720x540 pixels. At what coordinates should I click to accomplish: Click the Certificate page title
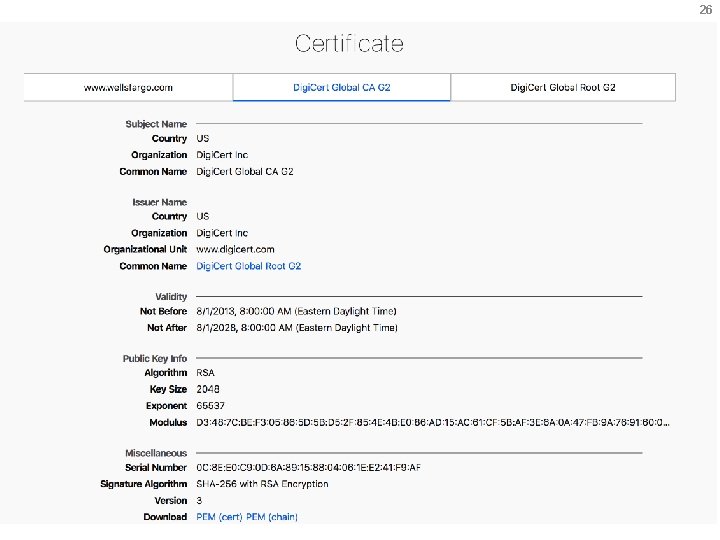[349, 43]
